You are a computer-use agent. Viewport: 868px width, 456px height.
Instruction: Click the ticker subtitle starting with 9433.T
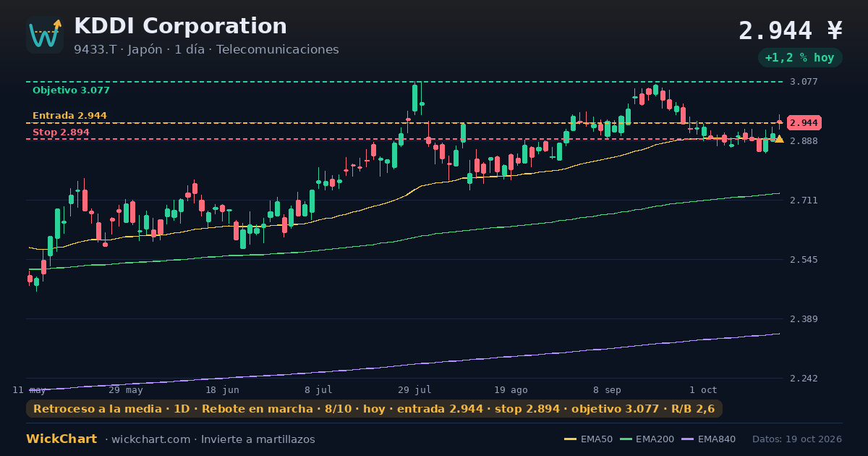pyautogui.click(x=206, y=50)
